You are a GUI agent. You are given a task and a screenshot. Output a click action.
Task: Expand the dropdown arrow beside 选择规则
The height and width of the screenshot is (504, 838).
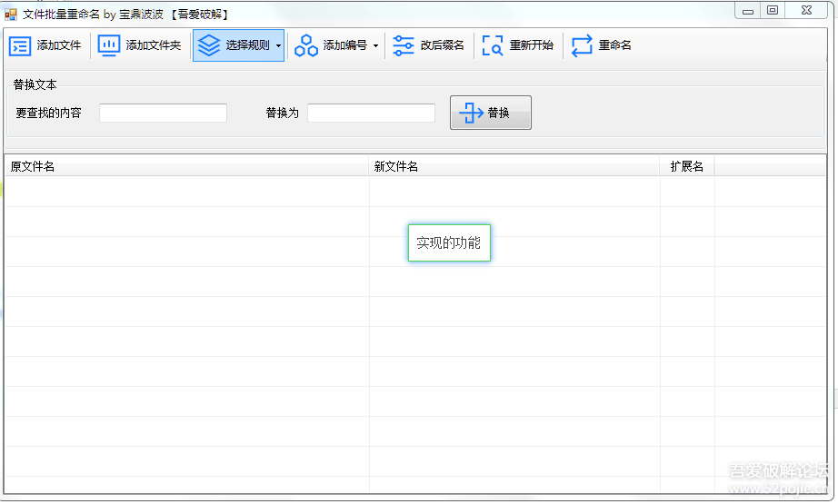click(278, 45)
